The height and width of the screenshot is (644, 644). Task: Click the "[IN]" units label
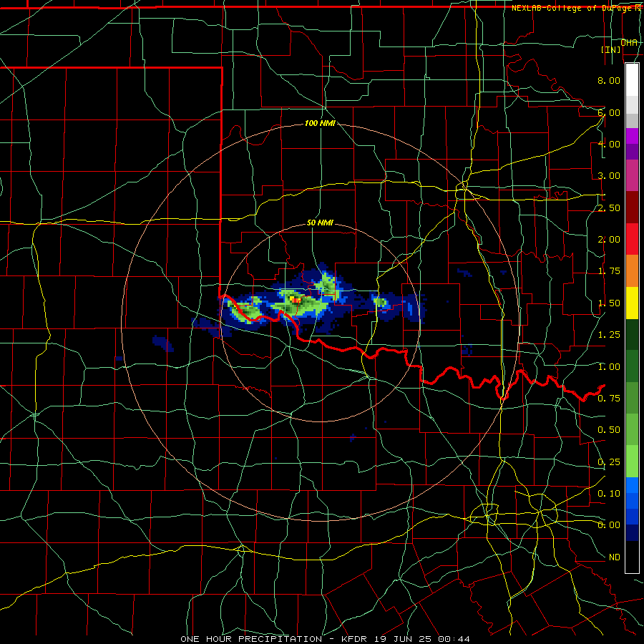(611, 49)
